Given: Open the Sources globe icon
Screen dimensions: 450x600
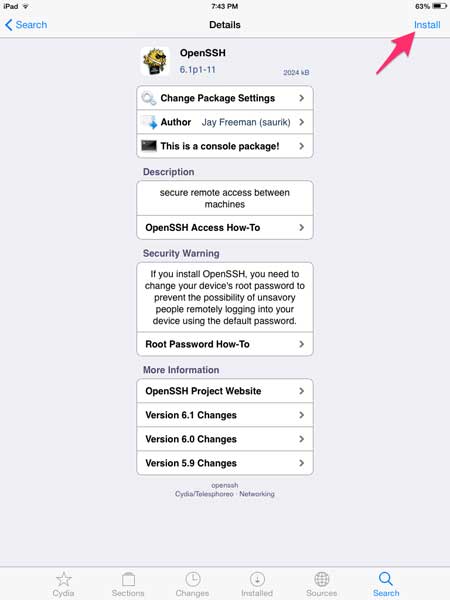Looking at the screenshot, I should click(321, 579).
